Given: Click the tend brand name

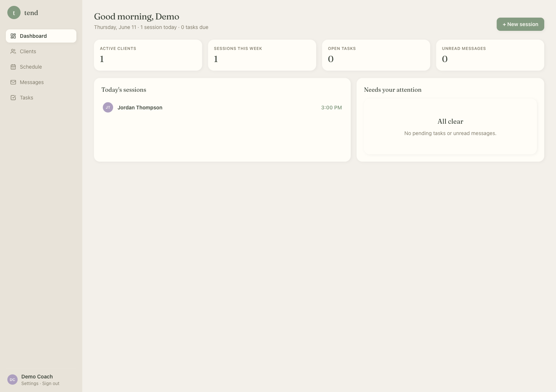Looking at the screenshot, I should 31,13.
